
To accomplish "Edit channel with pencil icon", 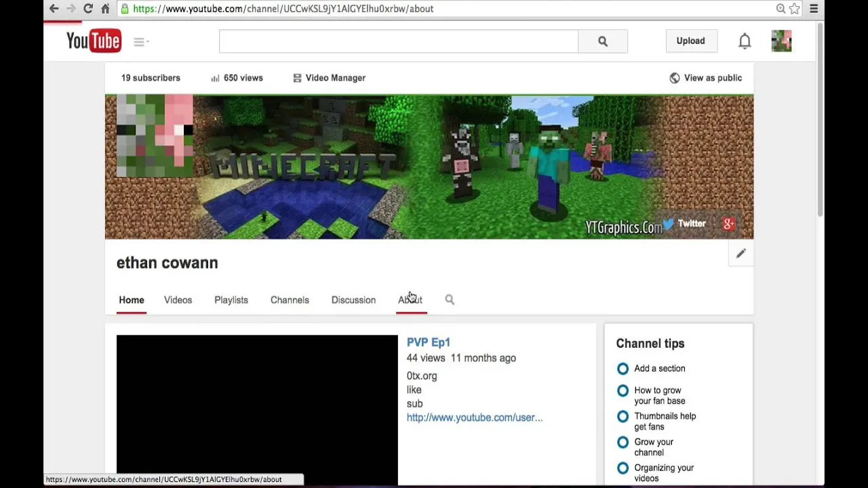I will [x=741, y=253].
